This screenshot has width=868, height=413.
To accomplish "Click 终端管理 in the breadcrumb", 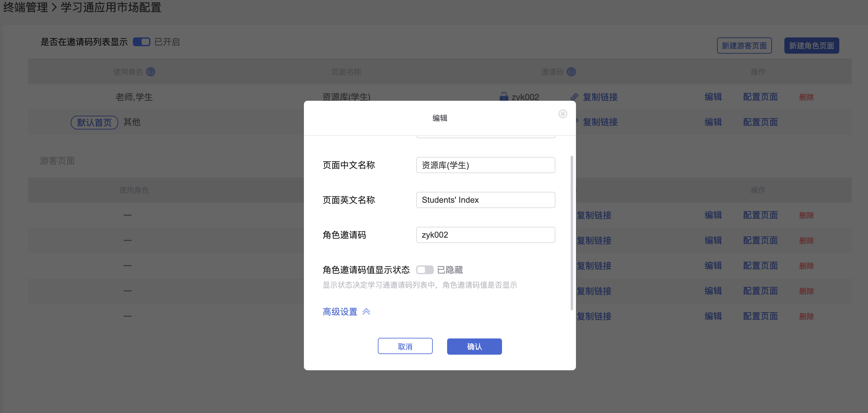I will [26, 7].
